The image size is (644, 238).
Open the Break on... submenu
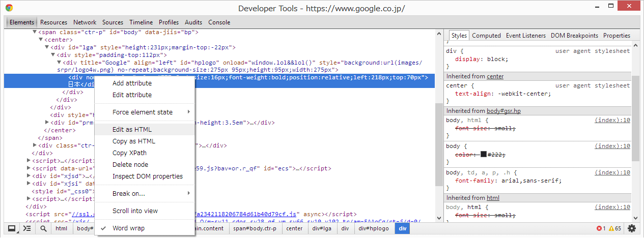tap(145, 193)
